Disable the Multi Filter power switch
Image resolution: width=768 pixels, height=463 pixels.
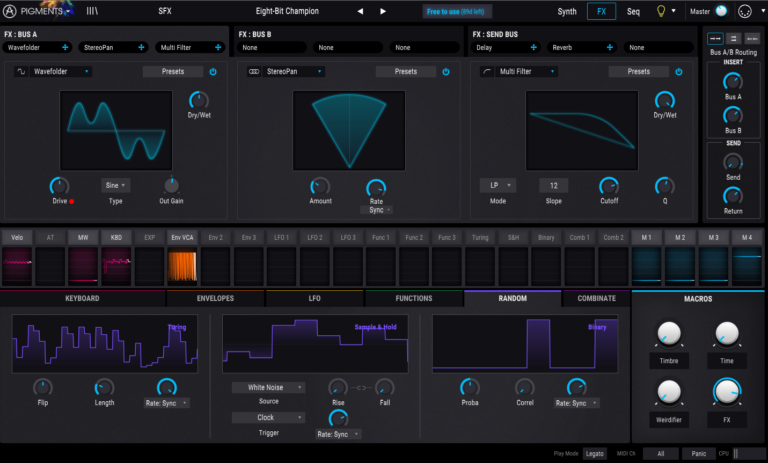coord(679,72)
